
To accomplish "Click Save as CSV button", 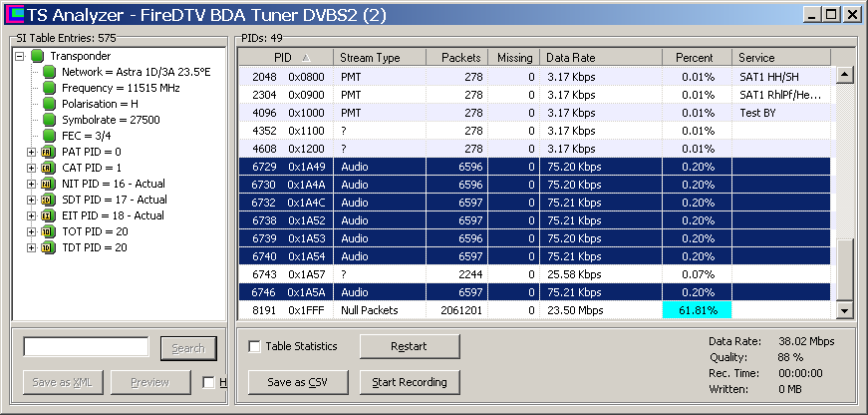I will pos(295,382).
